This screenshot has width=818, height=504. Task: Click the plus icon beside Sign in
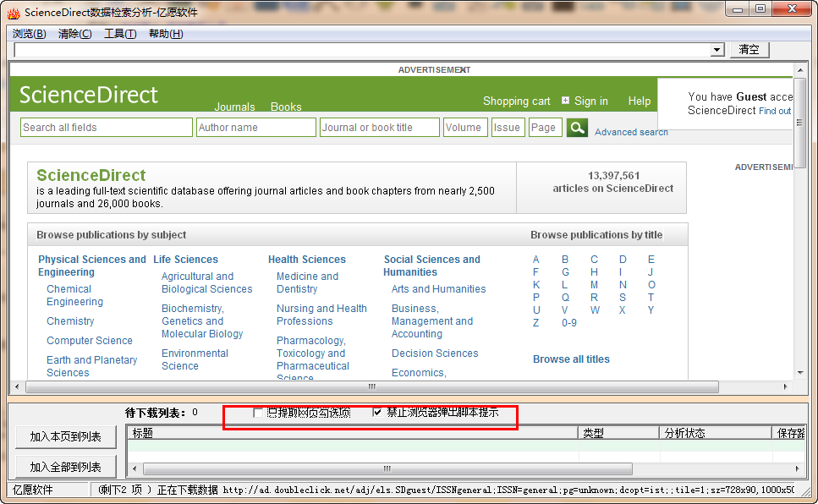[x=565, y=100]
